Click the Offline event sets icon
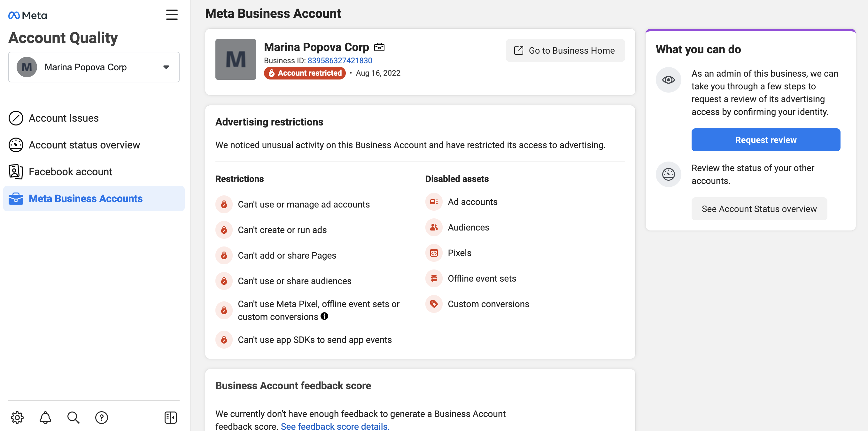This screenshot has width=868, height=431. pyautogui.click(x=434, y=279)
